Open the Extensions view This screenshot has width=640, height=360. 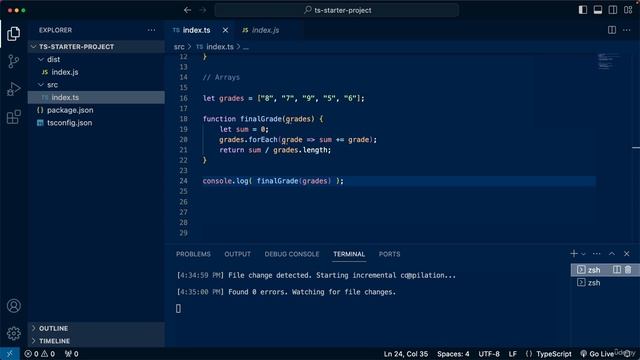[x=13, y=117]
